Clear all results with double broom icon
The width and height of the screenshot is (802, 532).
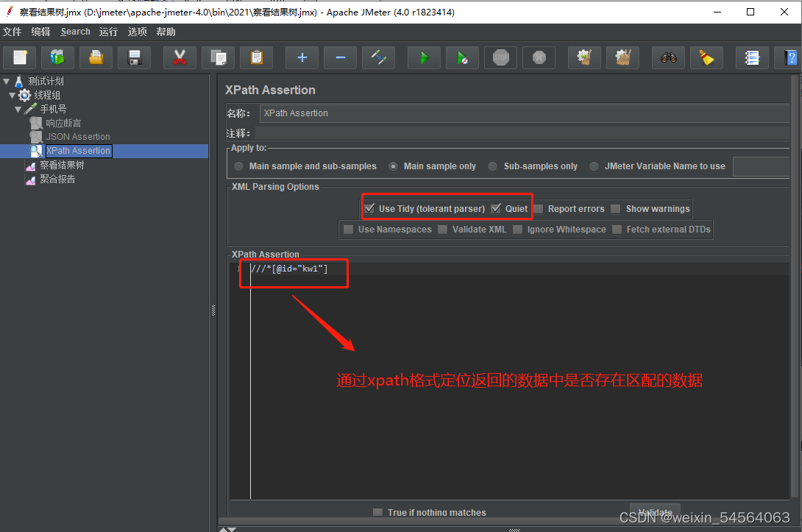coord(623,57)
